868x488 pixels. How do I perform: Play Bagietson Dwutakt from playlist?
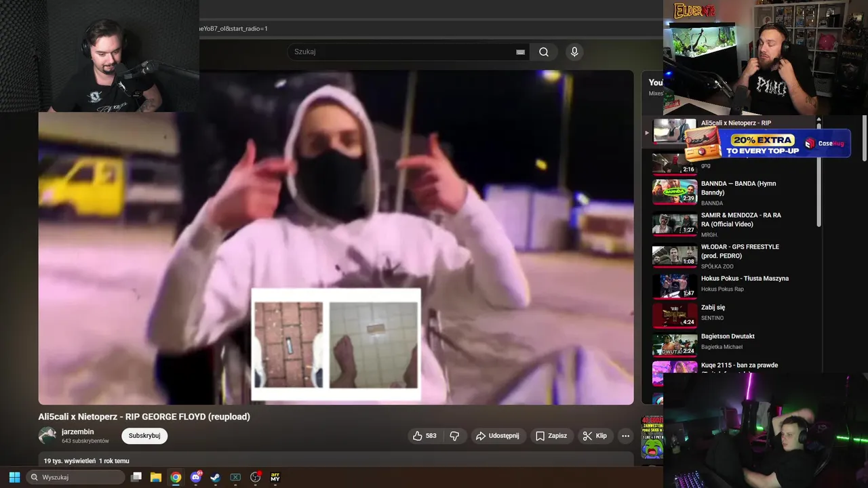coord(728,336)
